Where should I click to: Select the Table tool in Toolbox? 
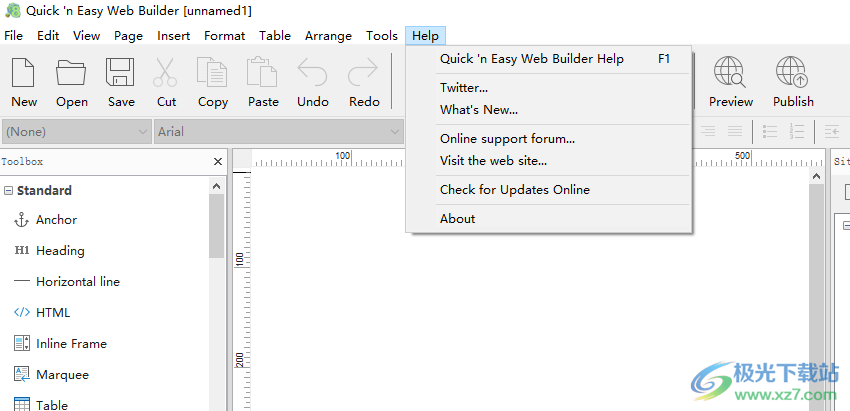41,404
